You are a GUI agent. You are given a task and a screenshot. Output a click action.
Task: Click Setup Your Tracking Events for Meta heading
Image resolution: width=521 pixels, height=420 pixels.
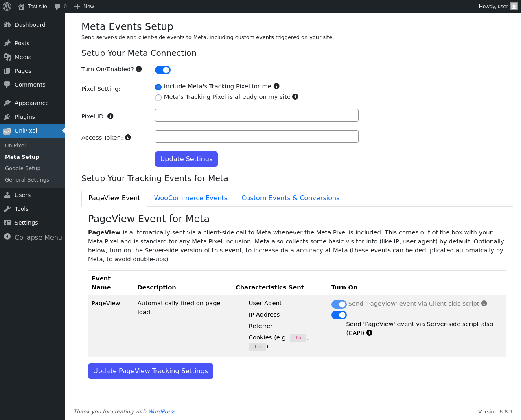[155, 178]
